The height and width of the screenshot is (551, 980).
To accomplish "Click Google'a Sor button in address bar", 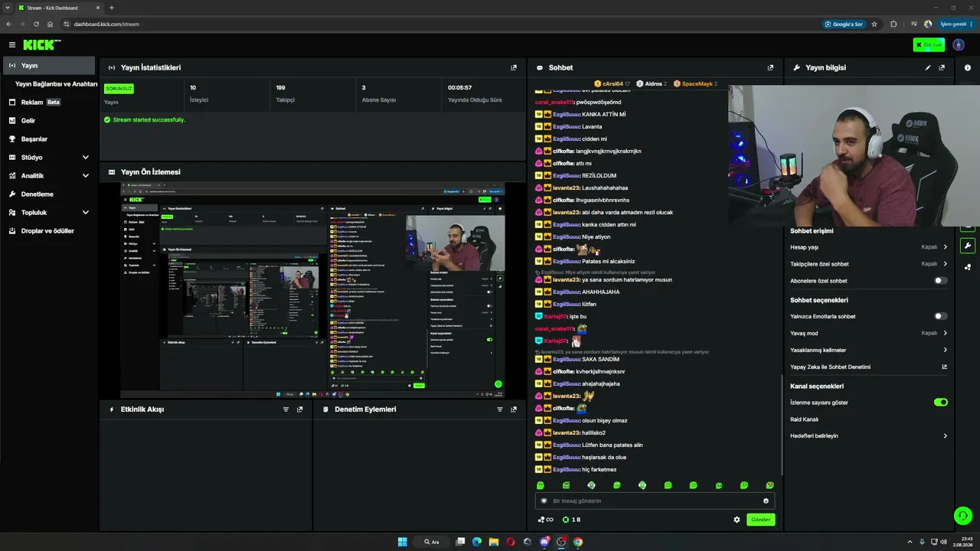I will tap(844, 24).
